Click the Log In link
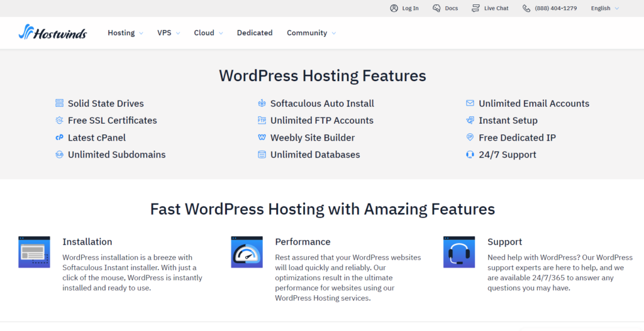 pos(410,8)
